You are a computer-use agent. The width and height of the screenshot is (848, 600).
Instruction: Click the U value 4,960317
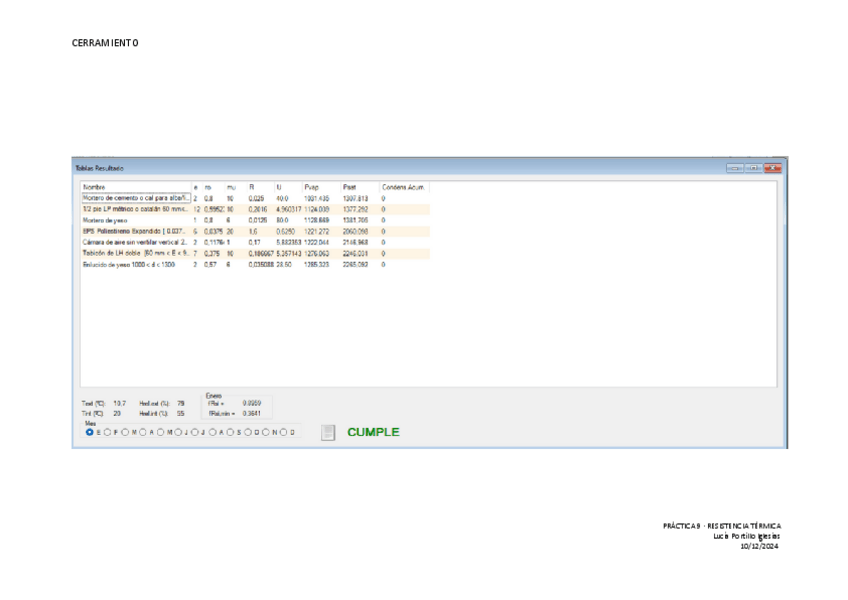pos(289,209)
